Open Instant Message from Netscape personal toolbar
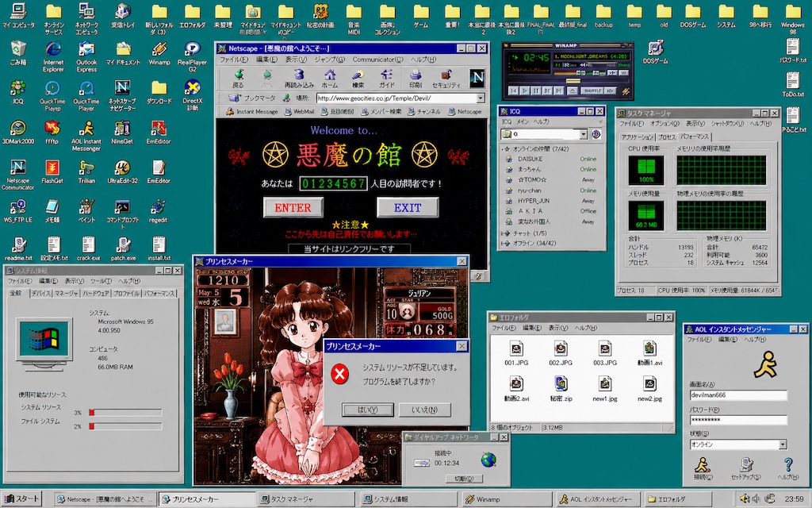Image resolution: width=812 pixels, height=508 pixels. (x=252, y=111)
